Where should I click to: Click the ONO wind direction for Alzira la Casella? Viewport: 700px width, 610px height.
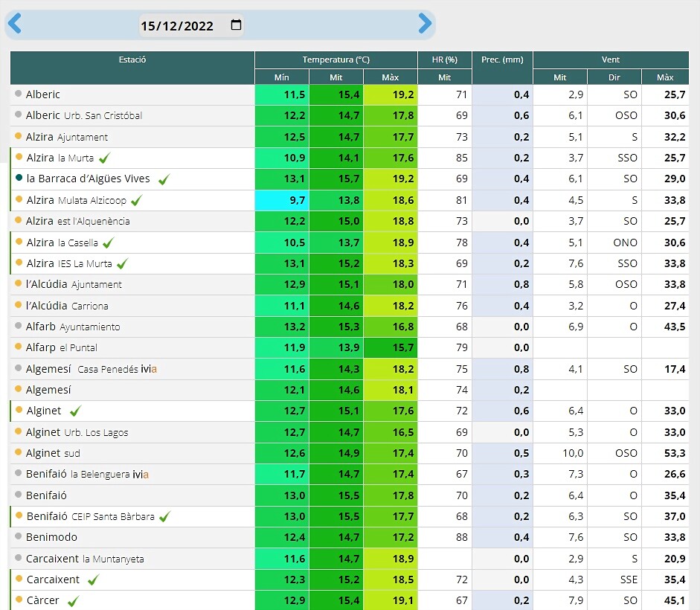[625, 243]
